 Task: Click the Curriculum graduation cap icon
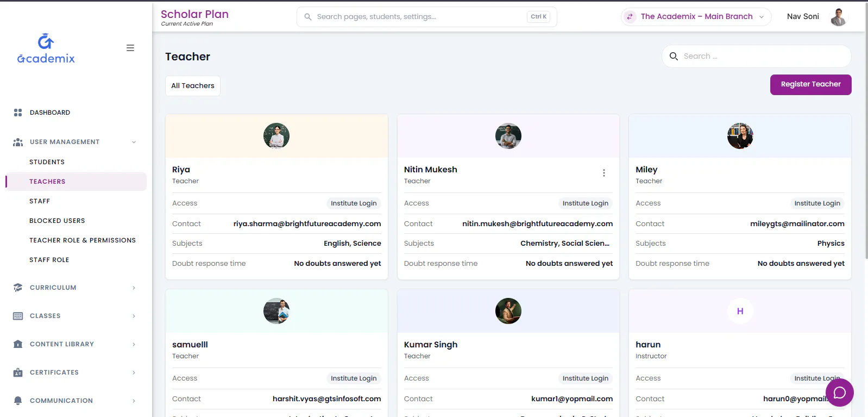click(x=18, y=288)
